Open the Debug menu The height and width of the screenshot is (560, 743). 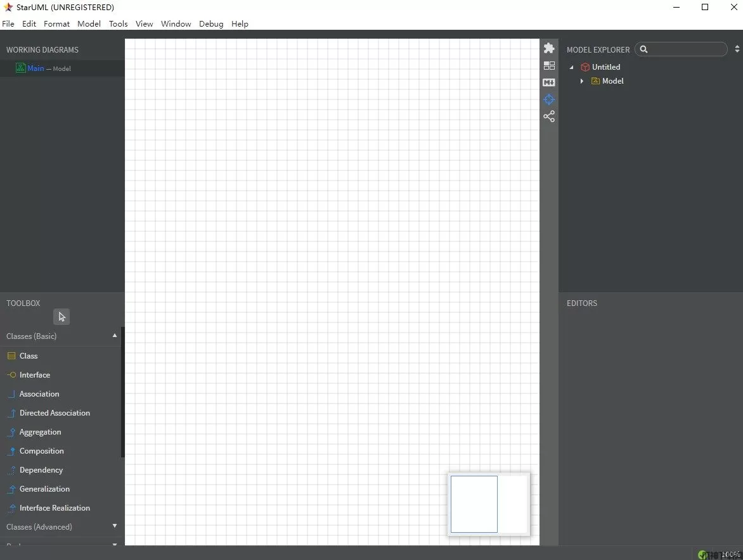tap(211, 23)
